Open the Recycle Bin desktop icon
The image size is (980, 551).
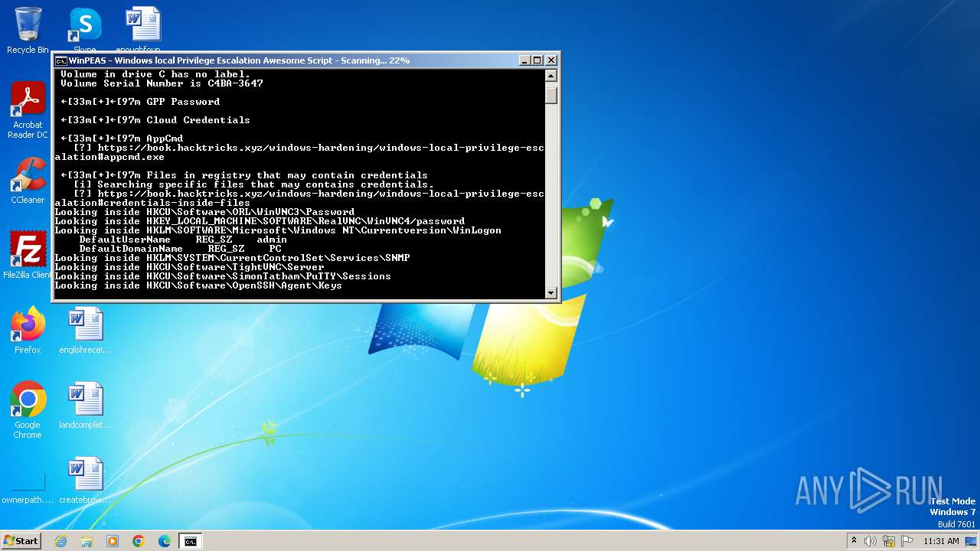[x=28, y=31]
